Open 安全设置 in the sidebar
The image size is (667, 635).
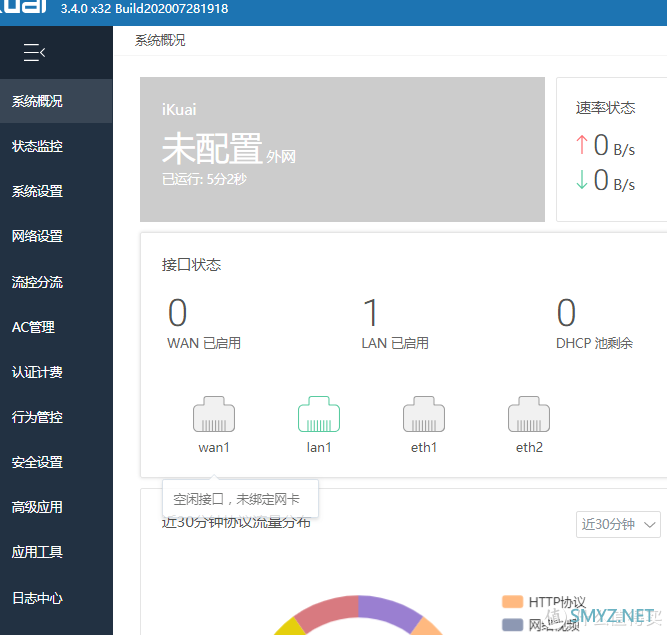pos(56,462)
